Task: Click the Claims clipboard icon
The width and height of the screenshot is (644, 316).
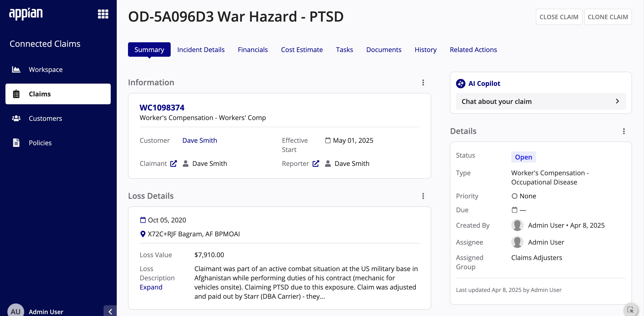Action: click(16, 94)
